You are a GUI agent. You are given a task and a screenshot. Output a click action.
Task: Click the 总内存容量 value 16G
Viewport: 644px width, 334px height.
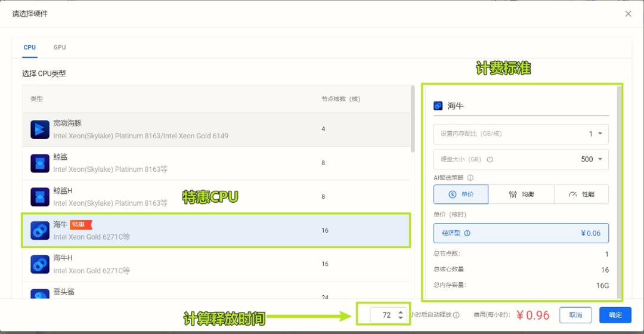tap(602, 286)
